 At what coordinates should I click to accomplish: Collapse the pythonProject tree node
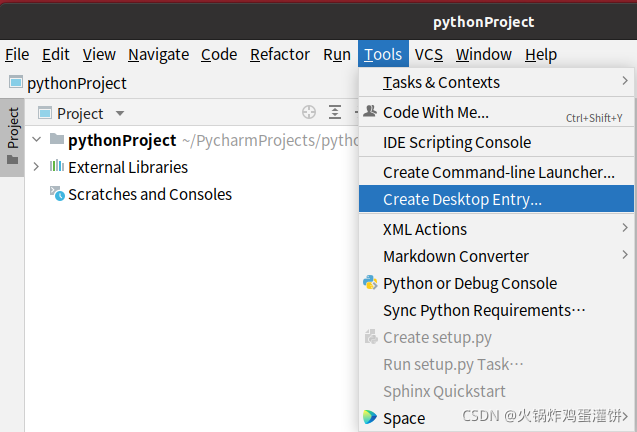[37, 139]
